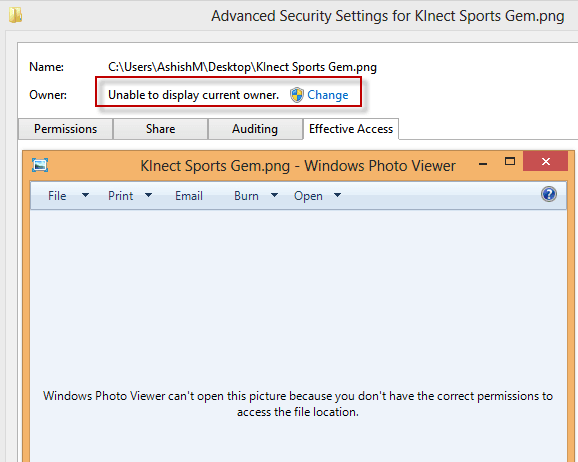Expand the File menu dropdown arrow
The image size is (578, 462).
pyautogui.click(x=85, y=195)
